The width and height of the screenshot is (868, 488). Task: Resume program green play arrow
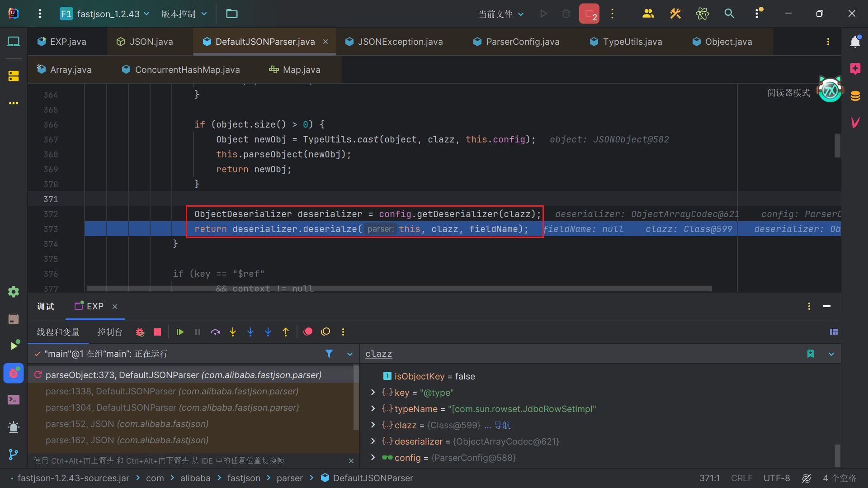(180, 332)
